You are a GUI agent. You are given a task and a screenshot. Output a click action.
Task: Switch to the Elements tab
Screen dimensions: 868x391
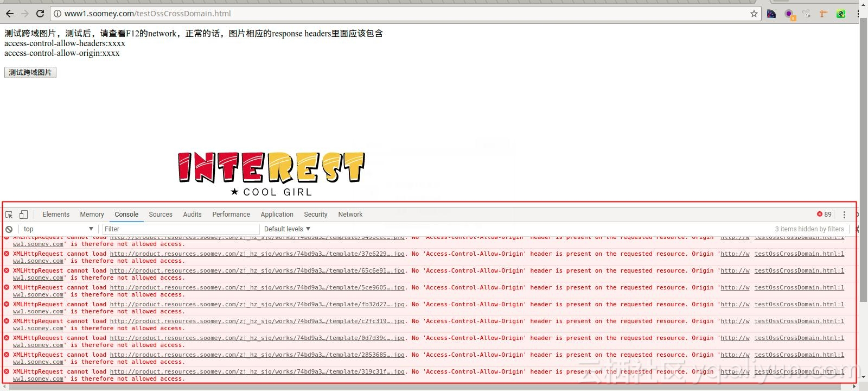click(56, 215)
